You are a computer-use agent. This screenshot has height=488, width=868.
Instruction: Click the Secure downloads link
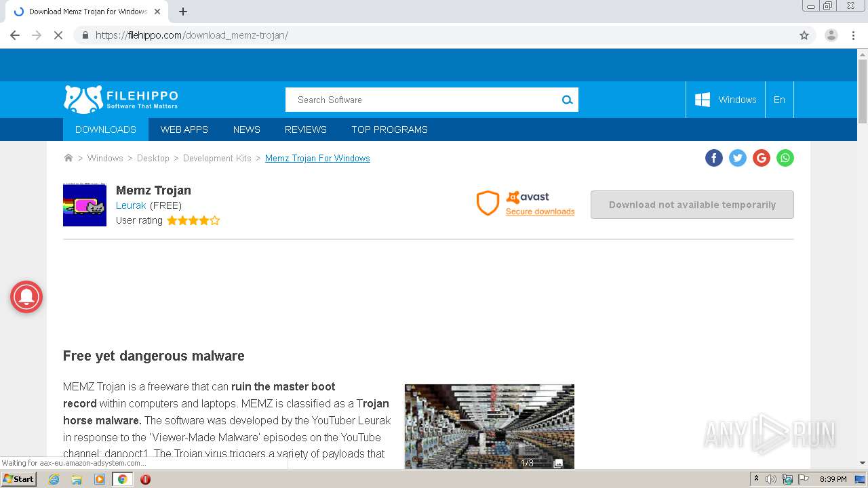click(540, 211)
